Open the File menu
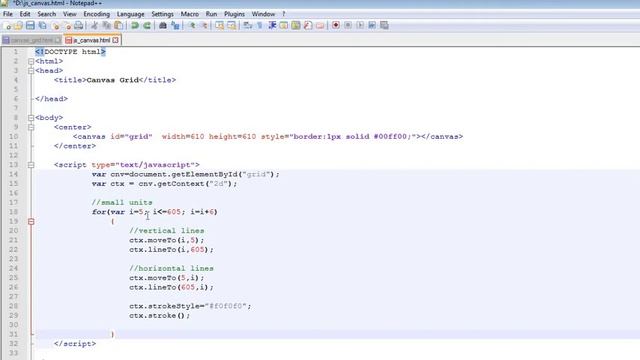 [x=8, y=14]
